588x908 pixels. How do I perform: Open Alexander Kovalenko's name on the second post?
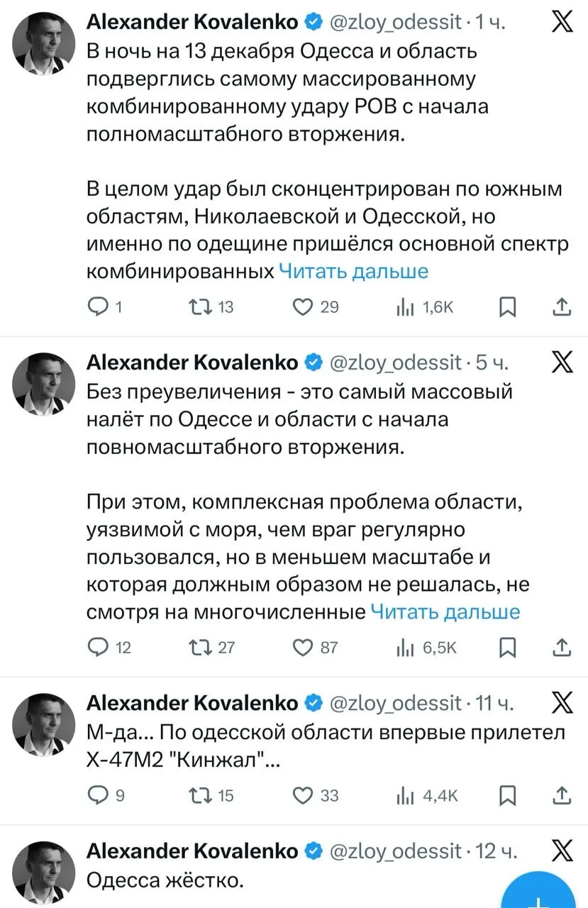coord(192,362)
